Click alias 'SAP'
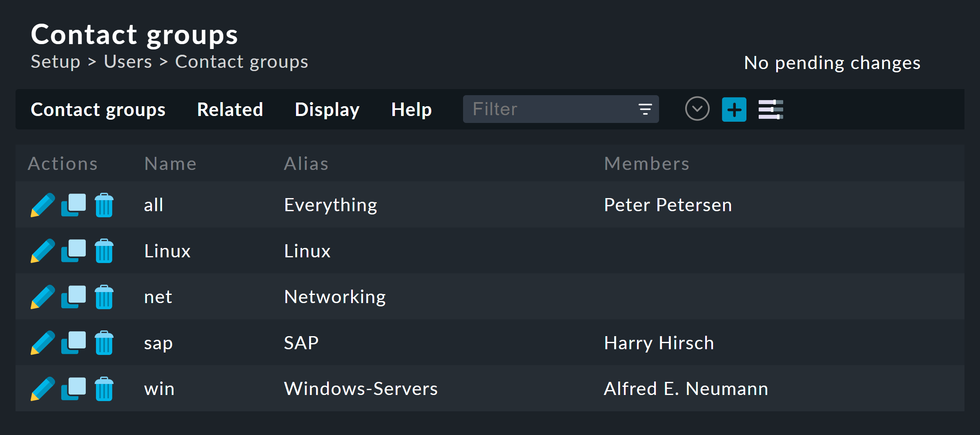 coord(301,343)
